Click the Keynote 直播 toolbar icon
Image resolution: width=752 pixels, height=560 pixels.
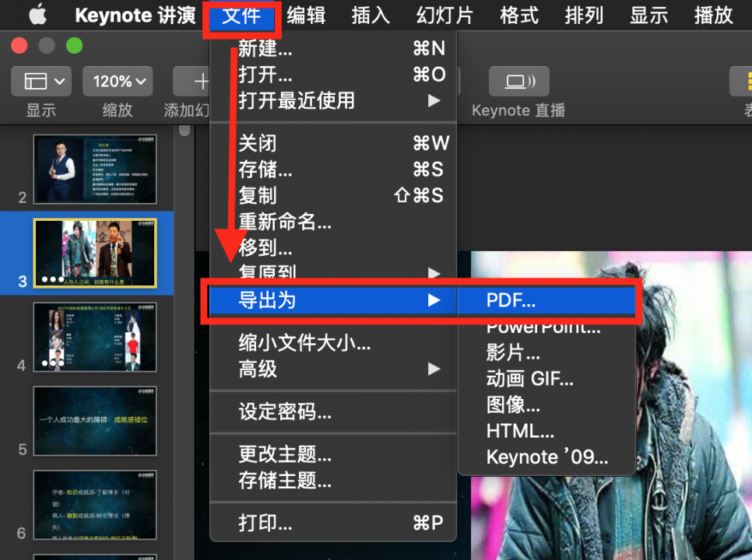519,81
